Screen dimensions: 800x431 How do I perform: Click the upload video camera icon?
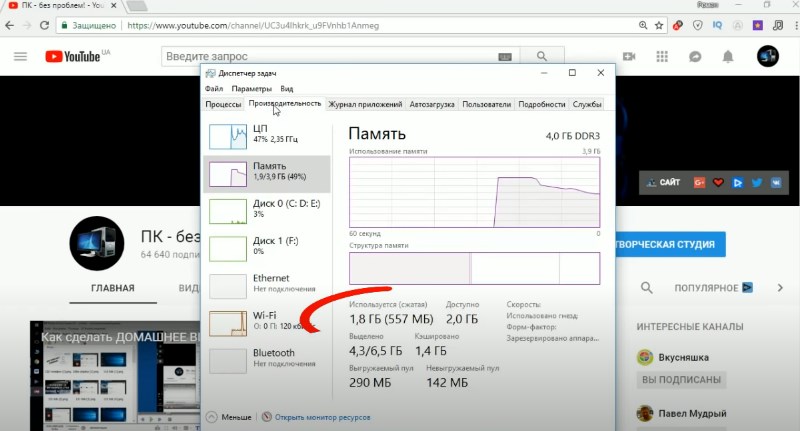pos(629,57)
